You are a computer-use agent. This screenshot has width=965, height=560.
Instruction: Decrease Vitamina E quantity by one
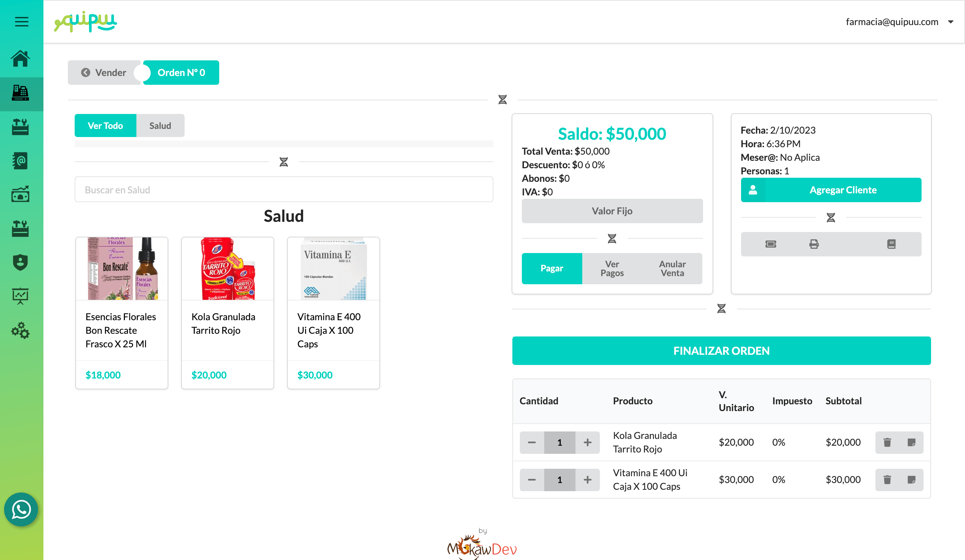pos(531,480)
